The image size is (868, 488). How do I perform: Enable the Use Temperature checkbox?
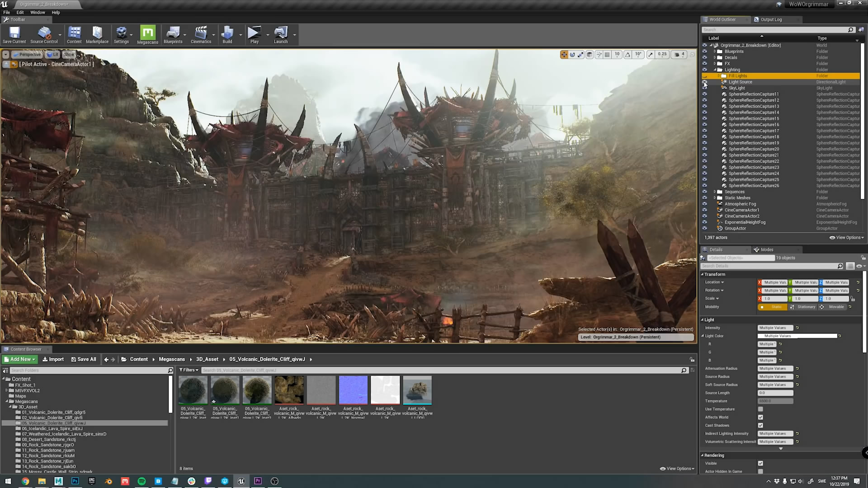coord(760,409)
